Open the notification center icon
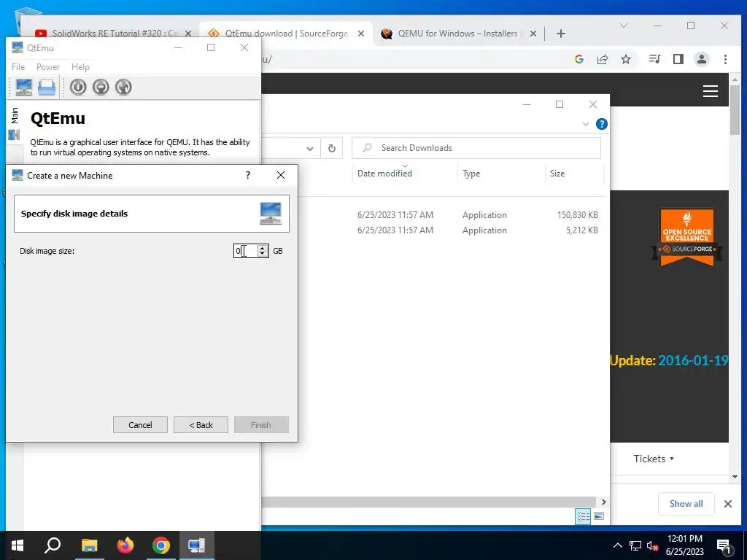This screenshot has width=747, height=560. [724, 545]
